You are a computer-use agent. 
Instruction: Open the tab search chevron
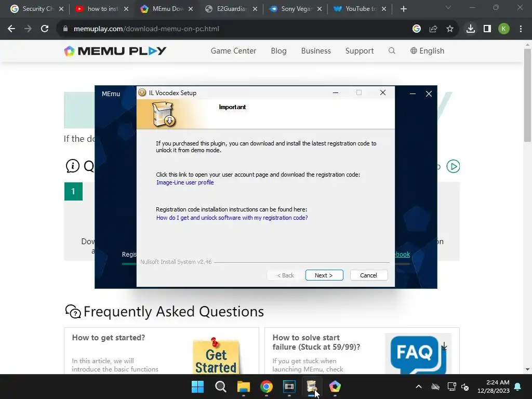coord(448,7)
